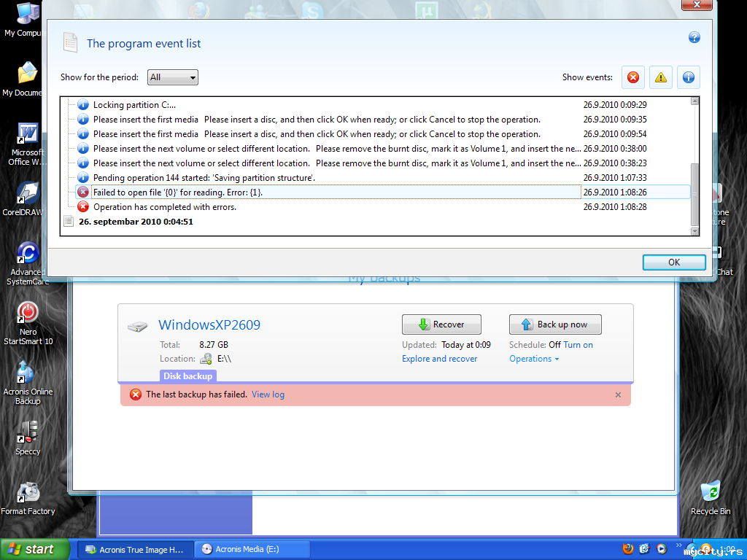747x560 pixels.
Task: Open the WindowsXP2609 backup title
Action: point(209,324)
